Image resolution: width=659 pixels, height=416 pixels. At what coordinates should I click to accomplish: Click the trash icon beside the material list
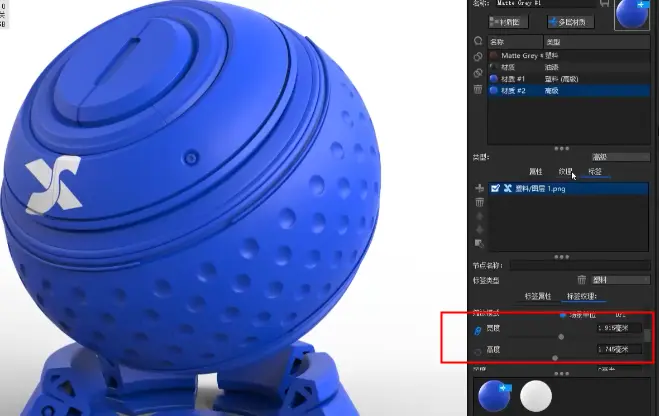click(x=478, y=89)
